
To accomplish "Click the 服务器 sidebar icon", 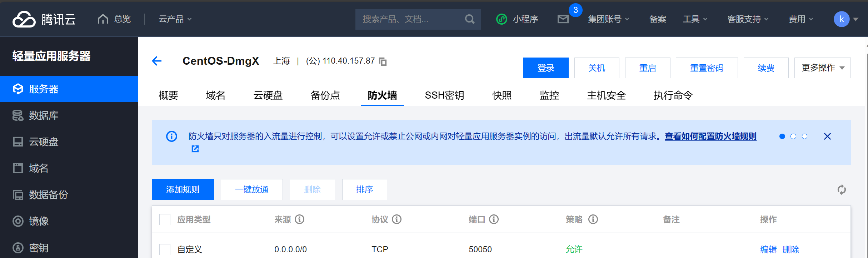I will pyautogui.click(x=18, y=89).
